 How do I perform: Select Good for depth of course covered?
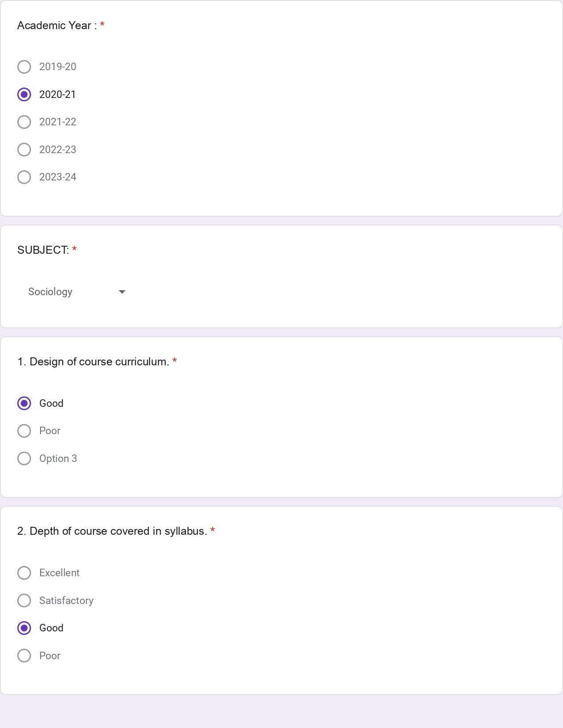[24, 628]
